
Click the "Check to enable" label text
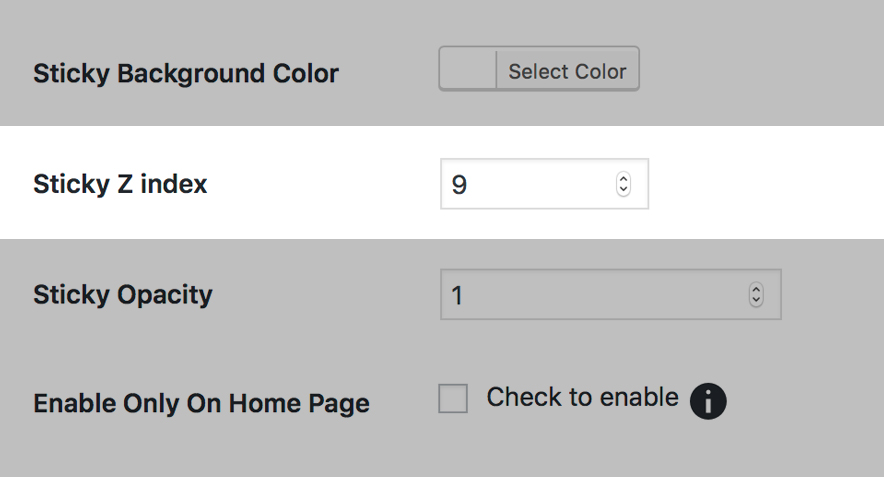[582, 397]
